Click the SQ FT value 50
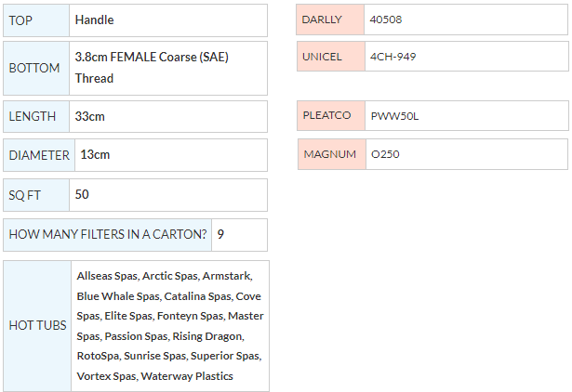This screenshot has height=392, width=572. click(x=82, y=195)
